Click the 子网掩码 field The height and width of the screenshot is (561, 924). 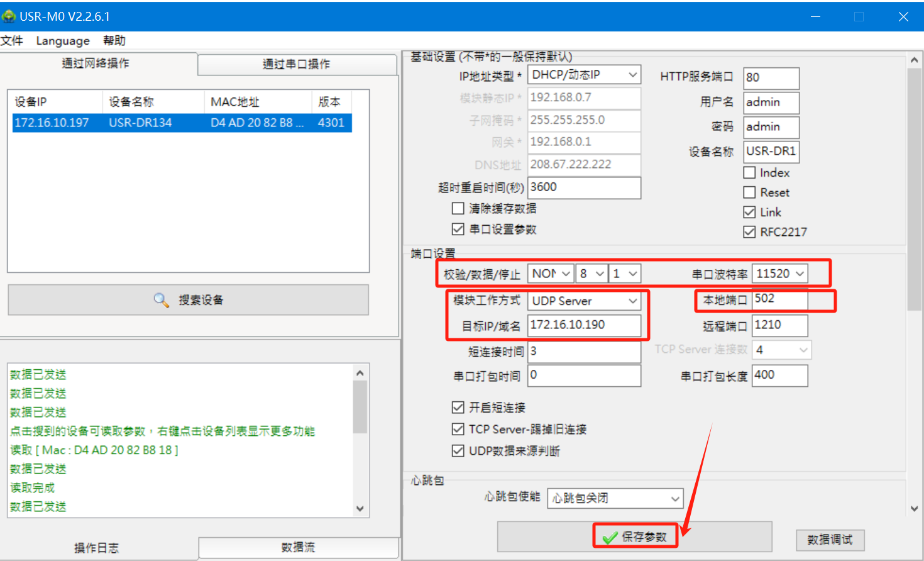click(584, 120)
